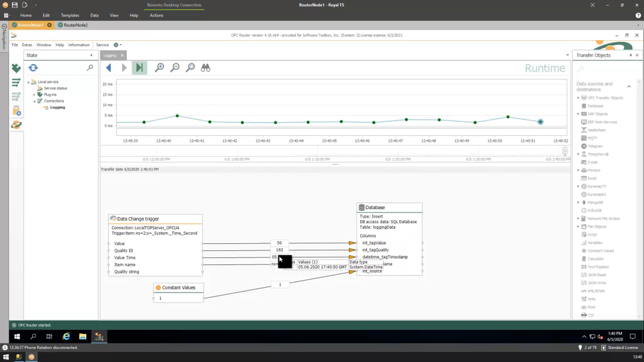Image resolution: width=644 pixels, height=362 pixels.
Task: Open Internet Explorer from the taskbar
Action: click(66, 337)
